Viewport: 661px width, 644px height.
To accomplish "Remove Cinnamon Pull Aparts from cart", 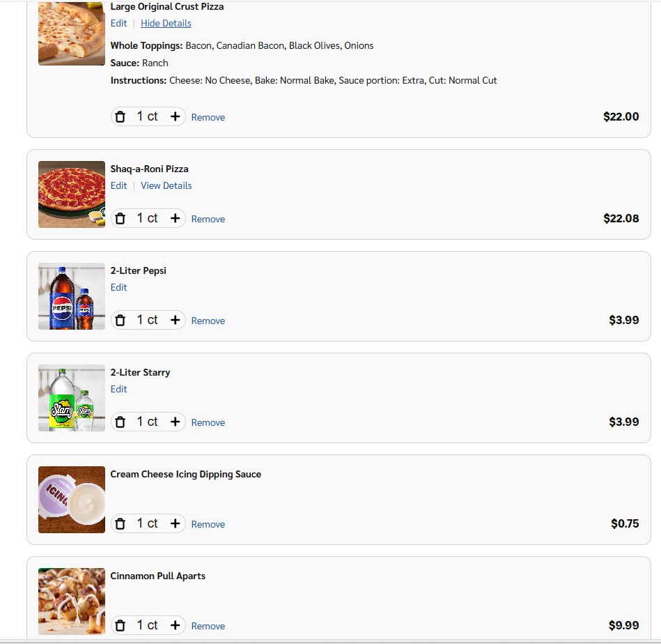I will tap(208, 626).
